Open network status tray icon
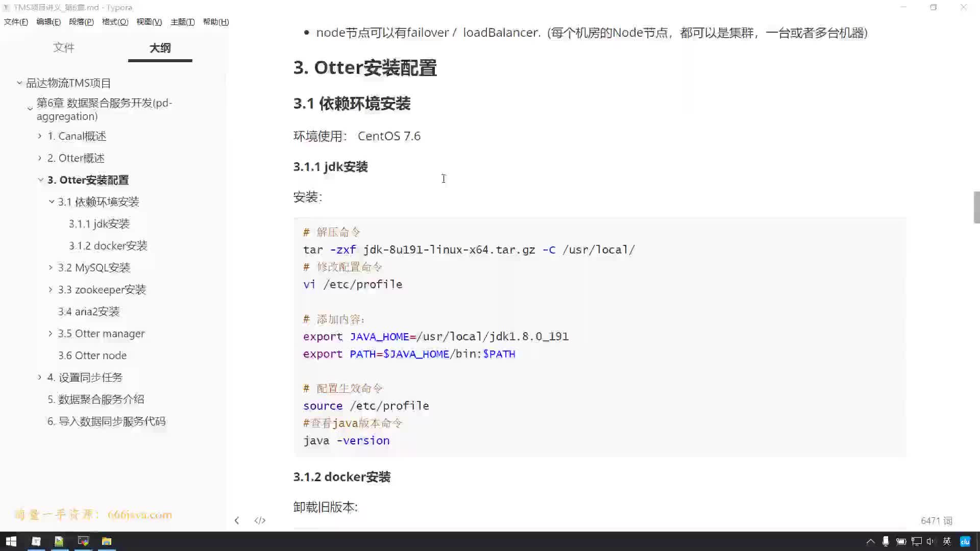 coord(917,541)
